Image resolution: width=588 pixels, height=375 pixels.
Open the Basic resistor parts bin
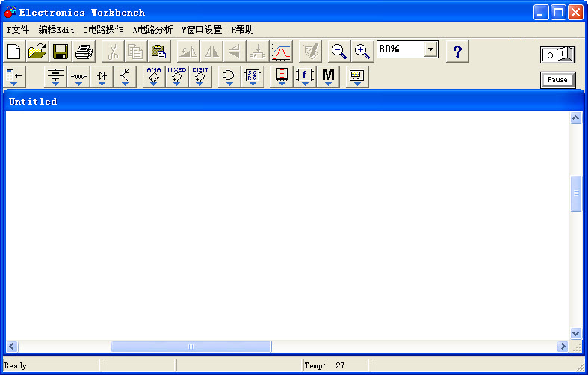78,77
